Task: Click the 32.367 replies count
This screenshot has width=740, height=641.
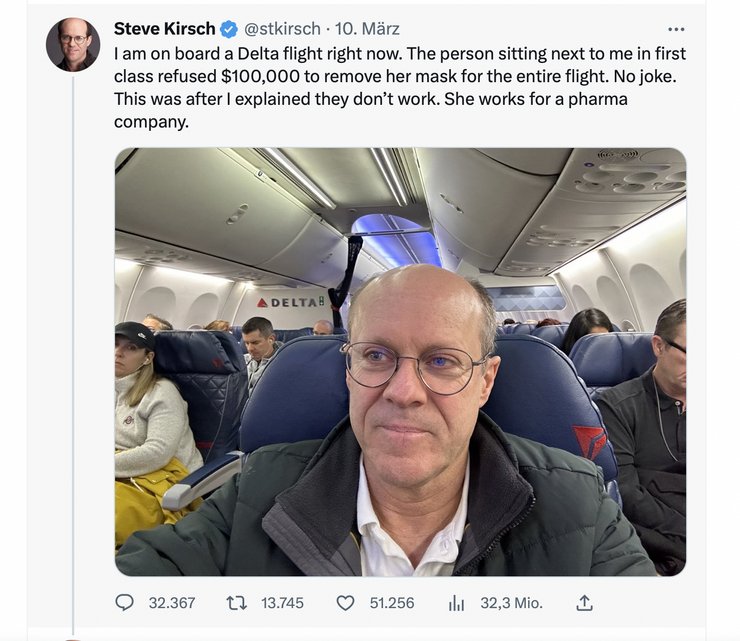Action: coord(172,603)
